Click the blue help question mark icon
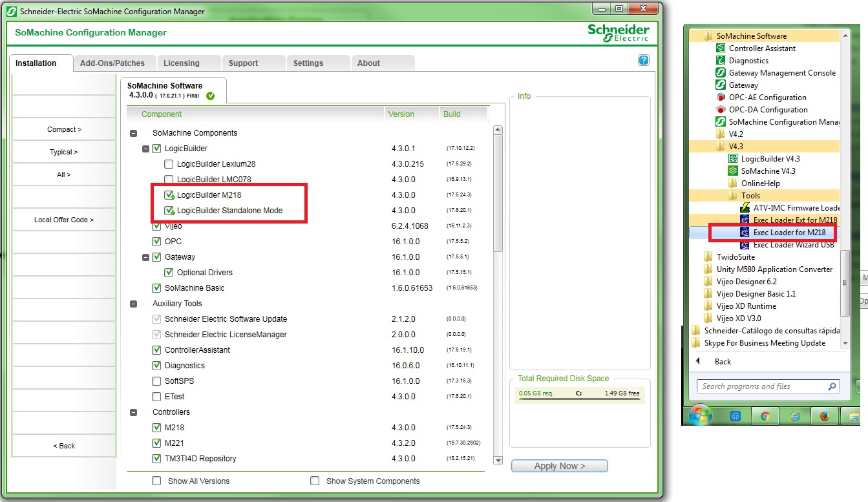 (x=643, y=60)
